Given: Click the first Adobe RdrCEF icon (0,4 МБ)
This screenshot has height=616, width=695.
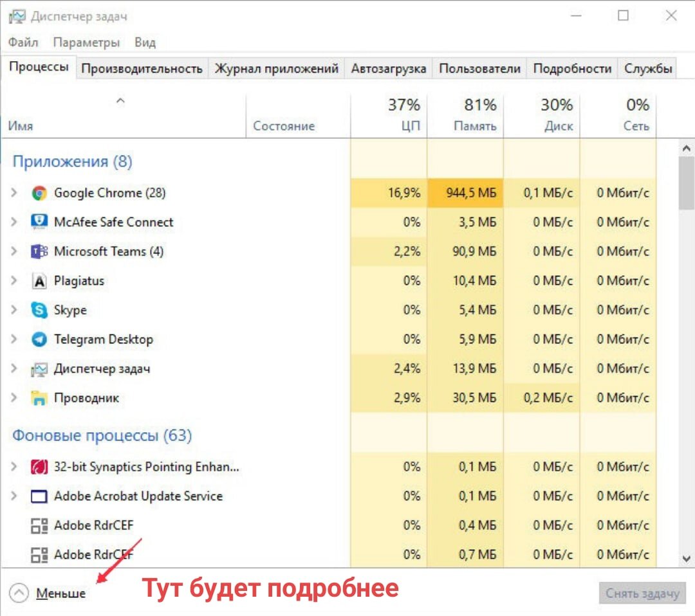Looking at the screenshot, I should click(39, 526).
